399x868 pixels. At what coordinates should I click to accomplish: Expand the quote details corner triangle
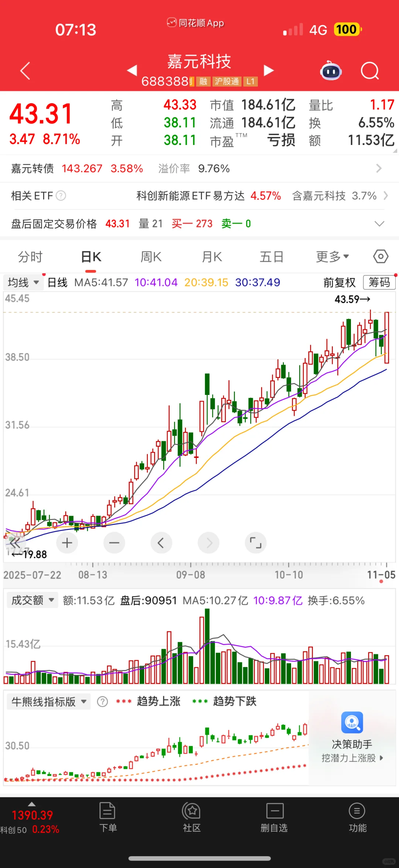click(395, 151)
